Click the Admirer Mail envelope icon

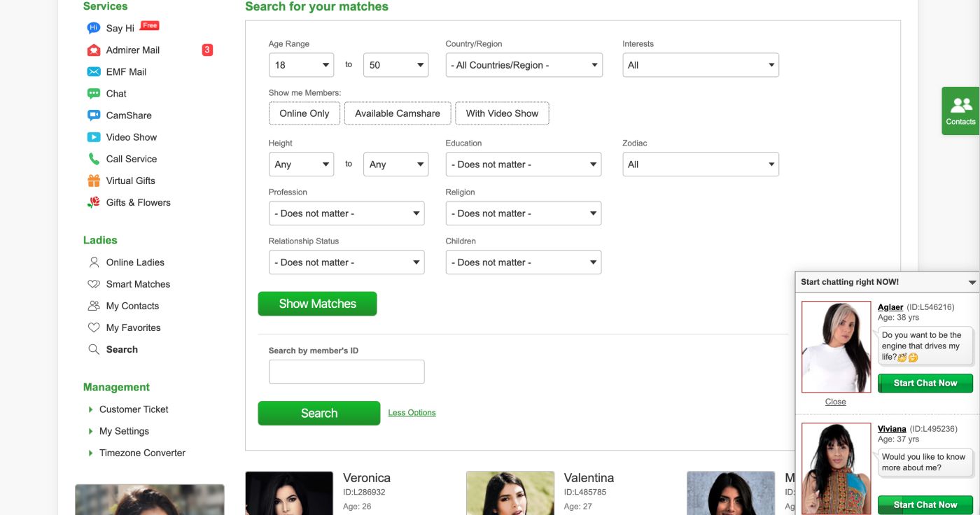[x=94, y=50]
